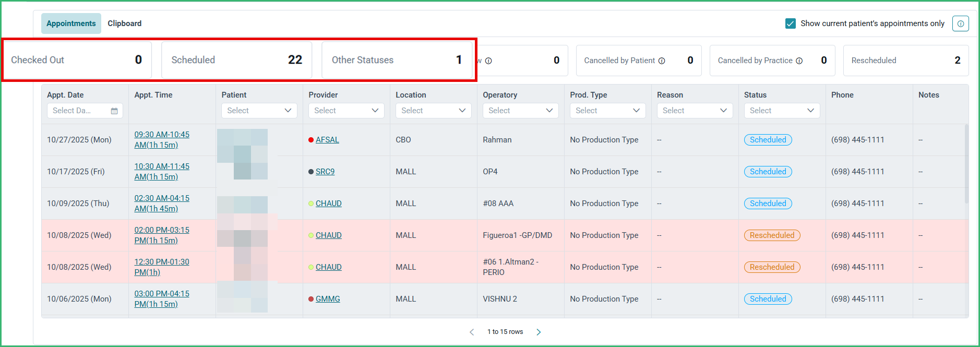Image resolution: width=980 pixels, height=347 pixels.
Task: Go to previous page arrow
Action: pos(472,332)
